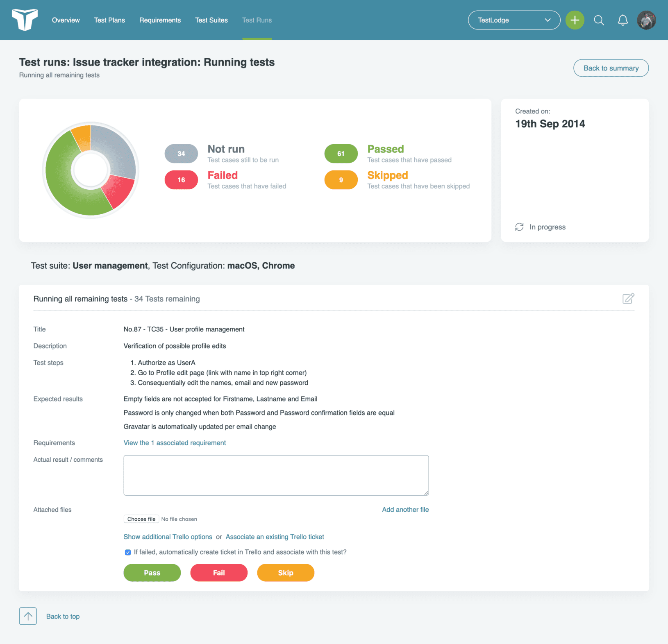The height and width of the screenshot is (644, 668).
Task: Click the edit pencil on the test run panel
Action: (x=629, y=299)
